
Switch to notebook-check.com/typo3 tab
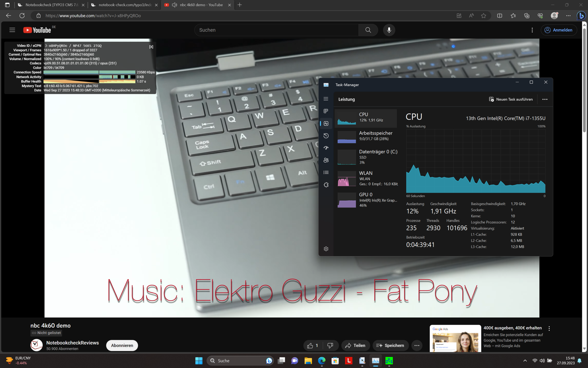point(124,5)
